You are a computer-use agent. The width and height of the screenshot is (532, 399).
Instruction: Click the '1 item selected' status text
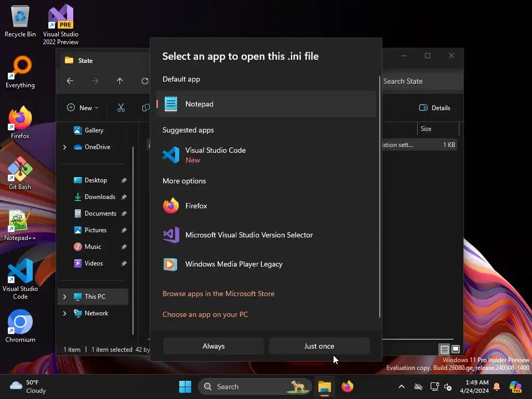tap(112, 350)
